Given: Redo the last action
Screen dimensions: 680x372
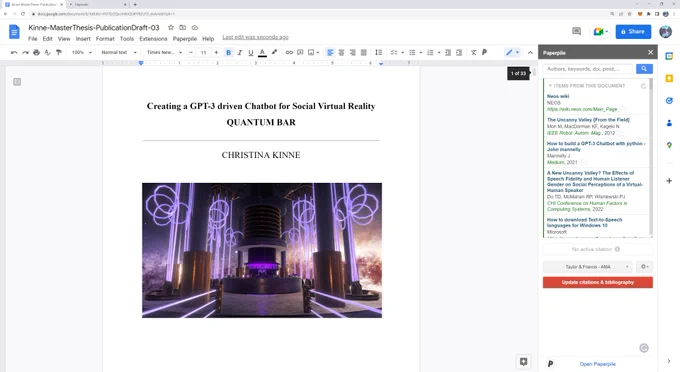Looking at the screenshot, I should (x=25, y=52).
